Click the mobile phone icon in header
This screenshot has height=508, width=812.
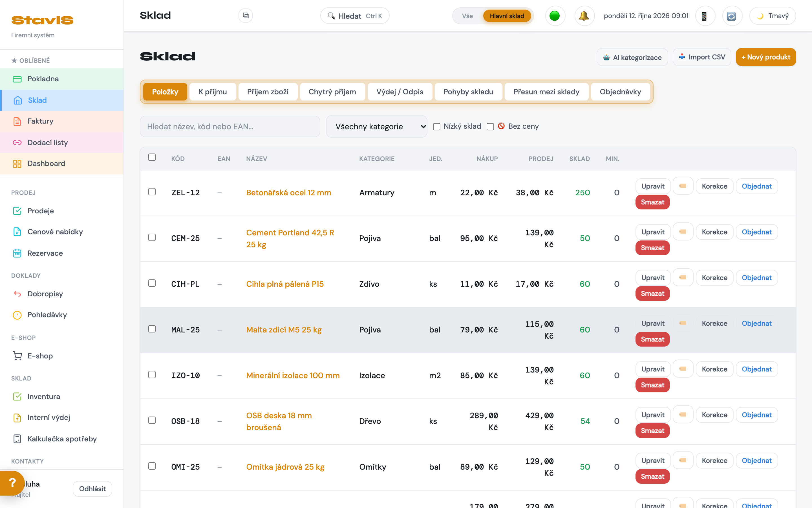pos(705,16)
